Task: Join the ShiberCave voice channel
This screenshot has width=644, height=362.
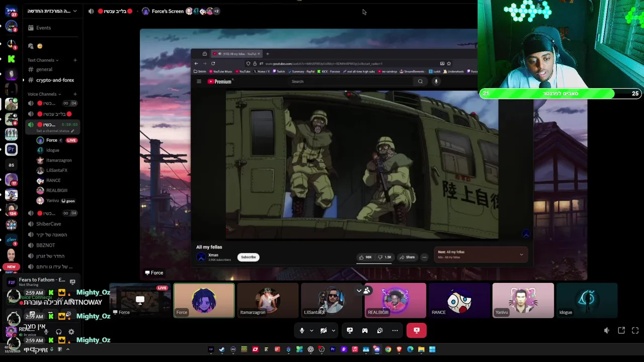Action: pyautogui.click(x=48, y=224)
